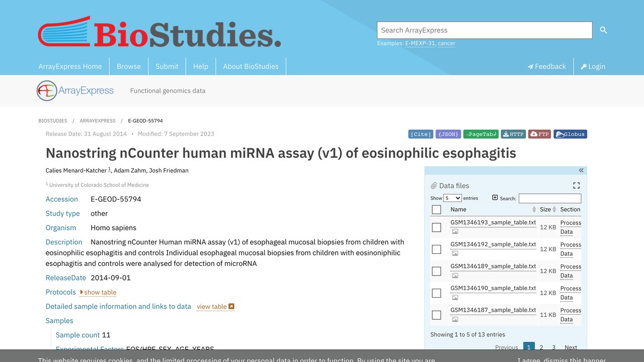Viewport: 644px width, 362px height.
Task: Open the Cite button
Action: (421, 134)
